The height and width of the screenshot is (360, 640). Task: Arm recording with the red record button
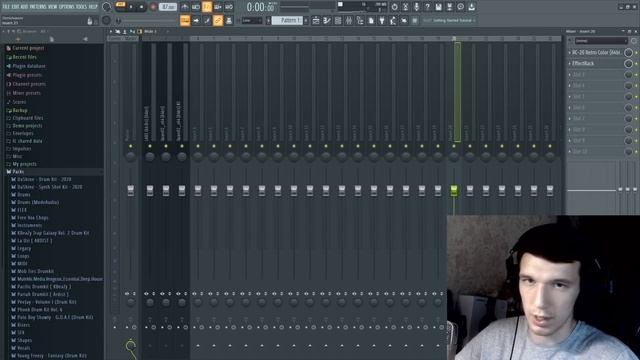coord(153,7)
